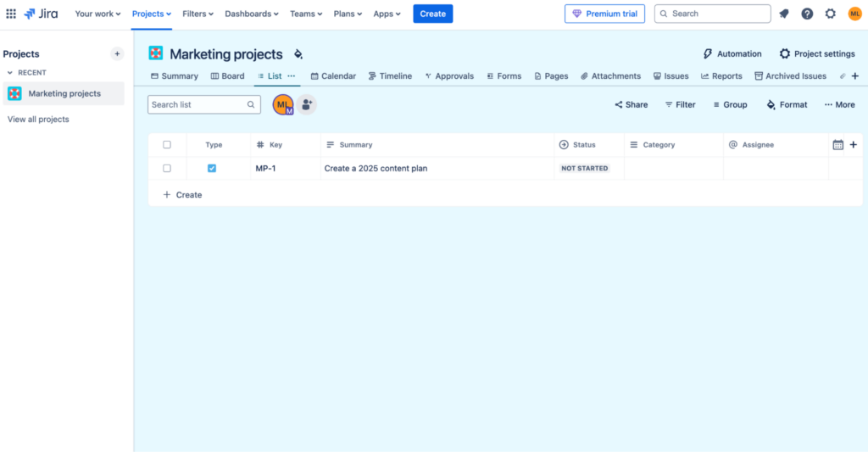This screenshot has height=452, width=868.
Task: Switch to the Reports tab
Action: click(721, 75)
